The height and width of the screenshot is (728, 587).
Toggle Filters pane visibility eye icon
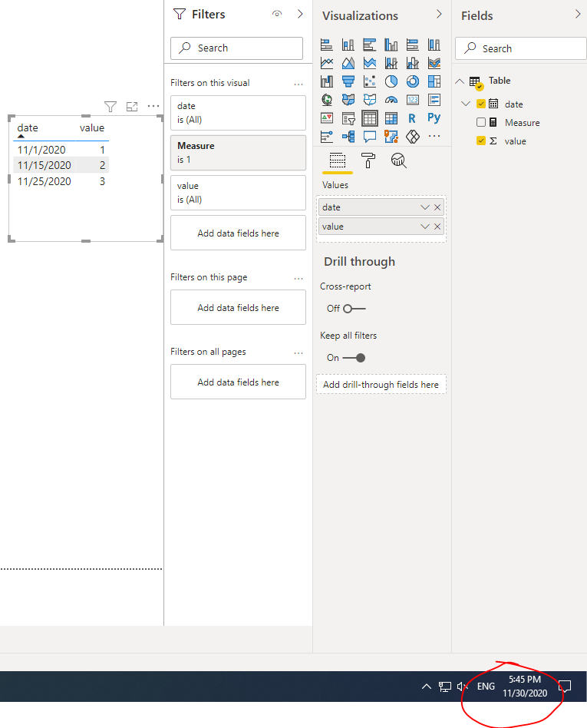click(277, 14)
